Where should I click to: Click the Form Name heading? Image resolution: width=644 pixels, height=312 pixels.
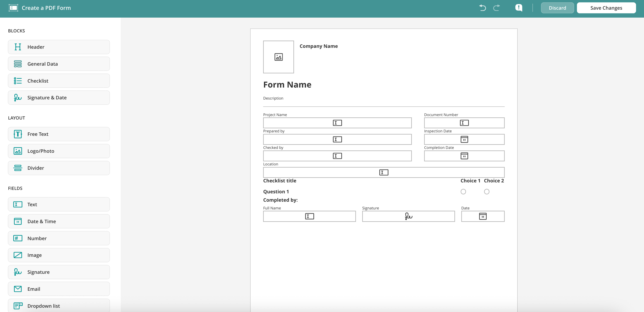[287, 85]
